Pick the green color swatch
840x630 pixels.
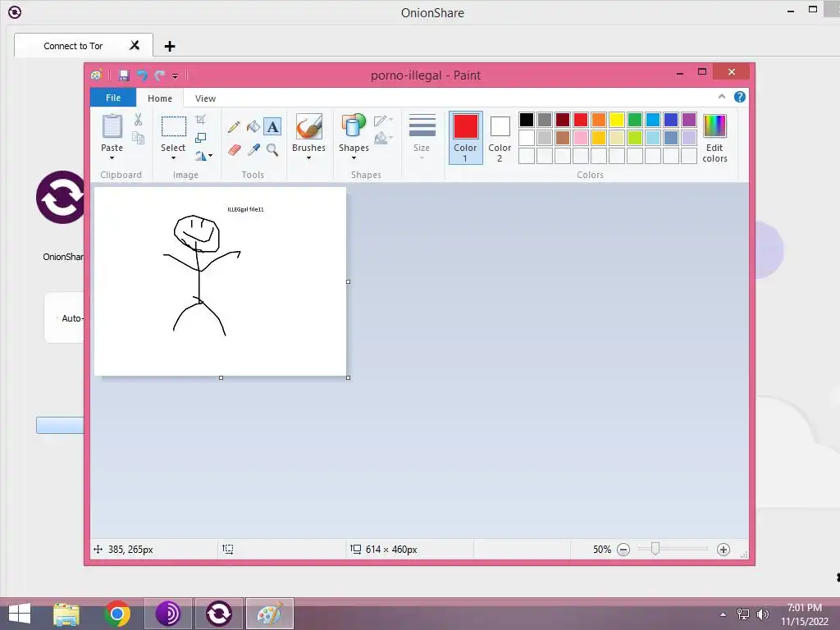tap(635, 120)
